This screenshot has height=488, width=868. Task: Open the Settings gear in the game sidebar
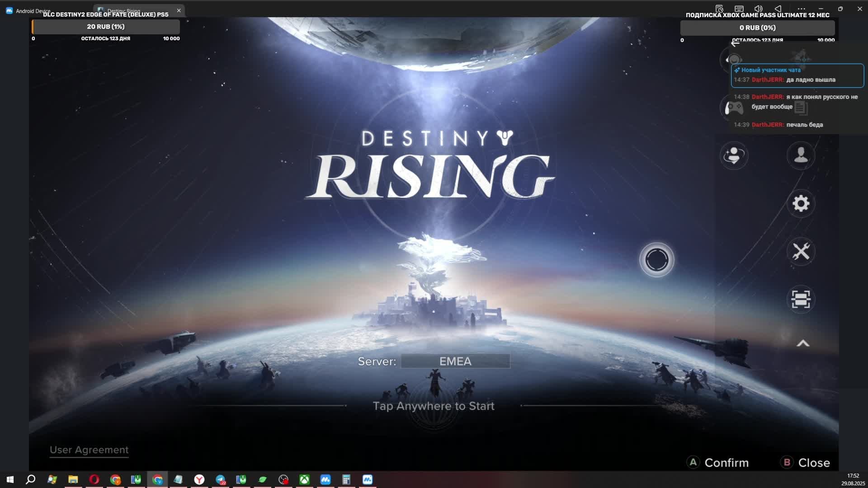801,203
